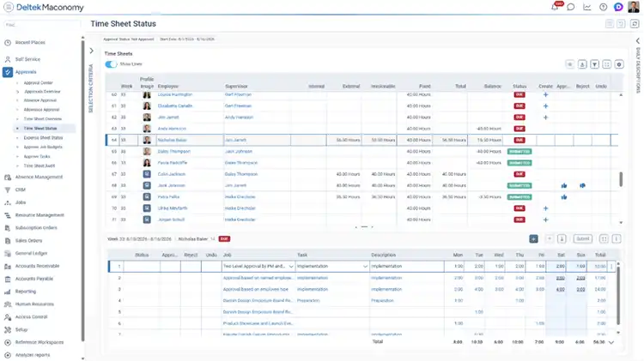The height and width of the screenshot is (361, 644).
Task: Click the sidebar vertical scrollbar
Action: pyautogui.click(x=83, y=189)
